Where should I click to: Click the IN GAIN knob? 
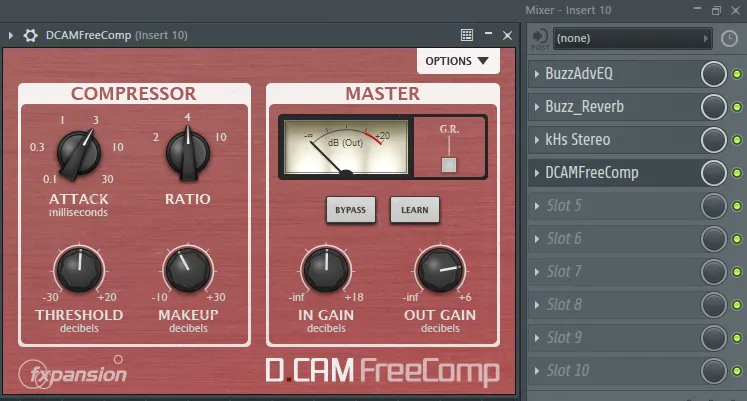(326, 269)
